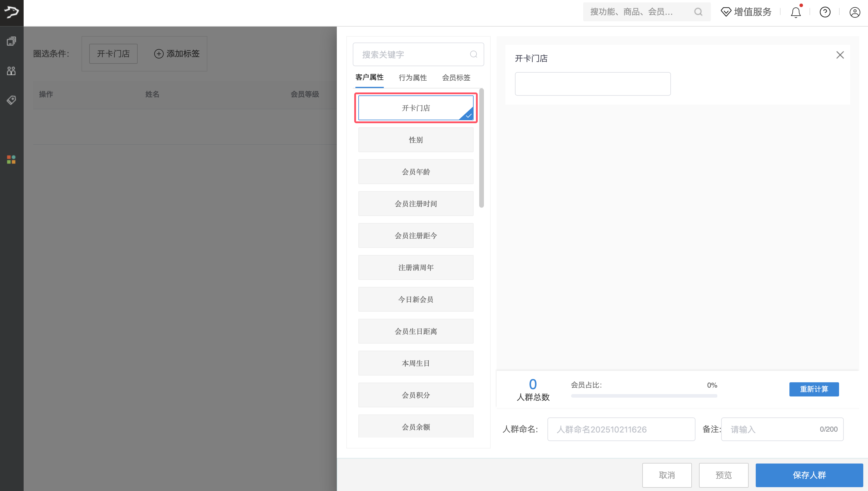Click the magnifier icon in keyword search box

coord(474,54)
